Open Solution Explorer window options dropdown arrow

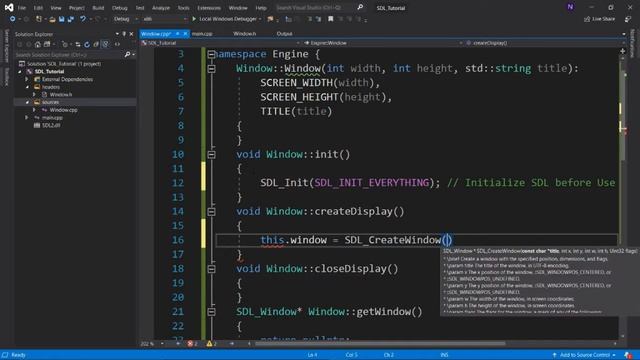tap(117, 34)
